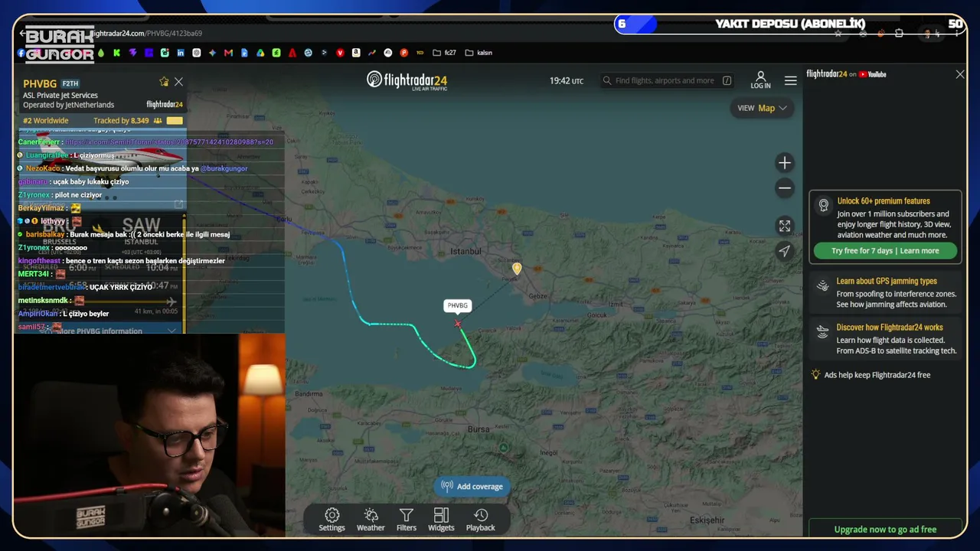The width and height of the screenshot is (980, 551).
Task: Click the F2TH aircraft type badge
Action: click(x=70, y=83)
